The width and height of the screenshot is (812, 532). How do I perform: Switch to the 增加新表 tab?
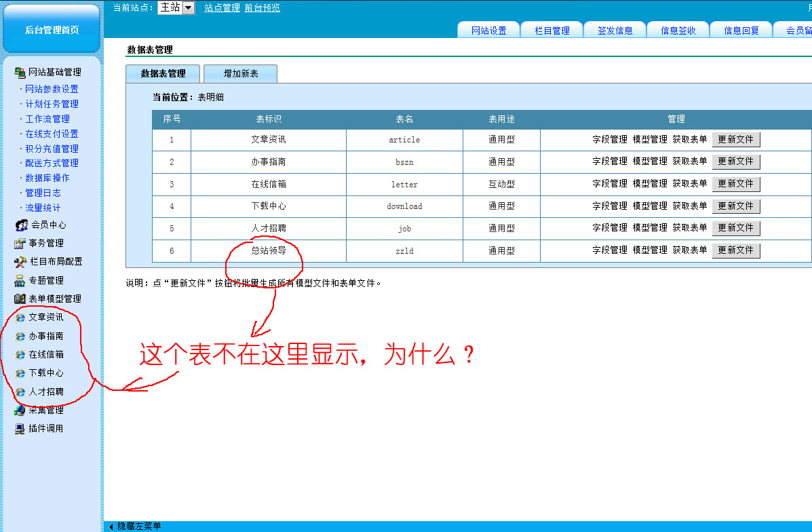click(x=240, y=73)
